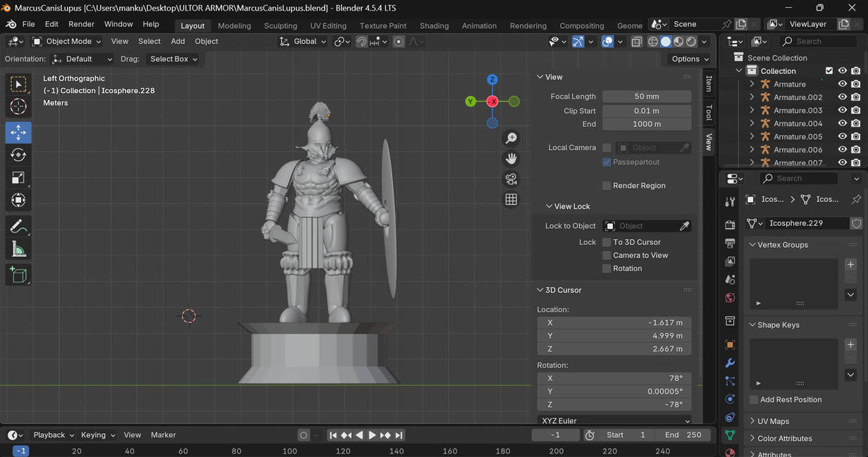Switch perspective/orthographic grid icon
Image resolution: width=868 pixels, height=457 pixels.
pyautogui.click(x=512, y=199)
